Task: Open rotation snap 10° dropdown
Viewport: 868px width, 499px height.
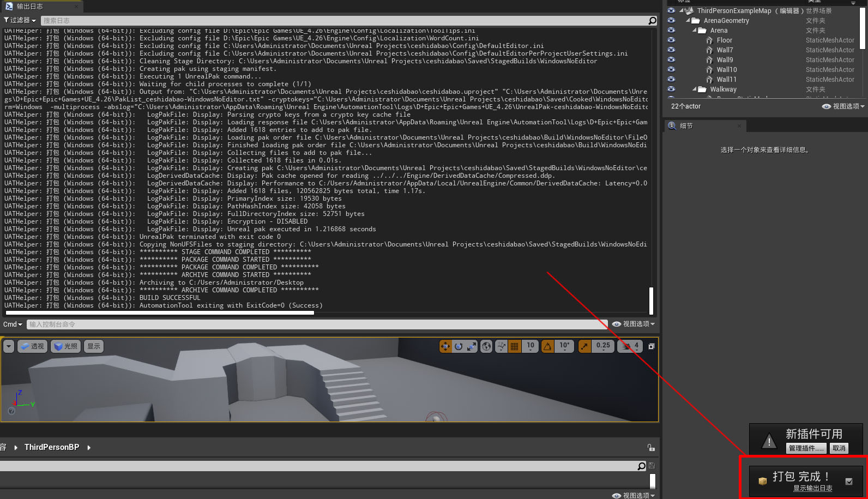Action: pyautogui.click(x=564, y=346)
